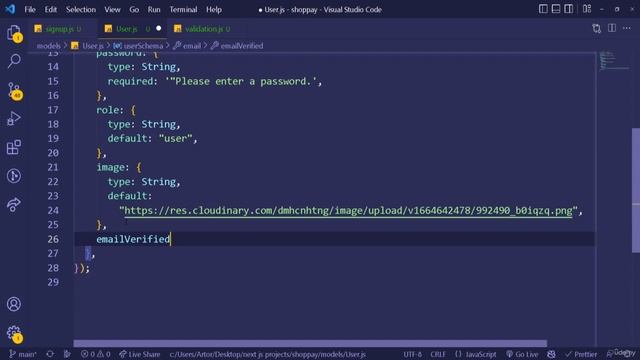Split the editor to the right
This screenshot has width=640, height=360.
pos(611,28)
